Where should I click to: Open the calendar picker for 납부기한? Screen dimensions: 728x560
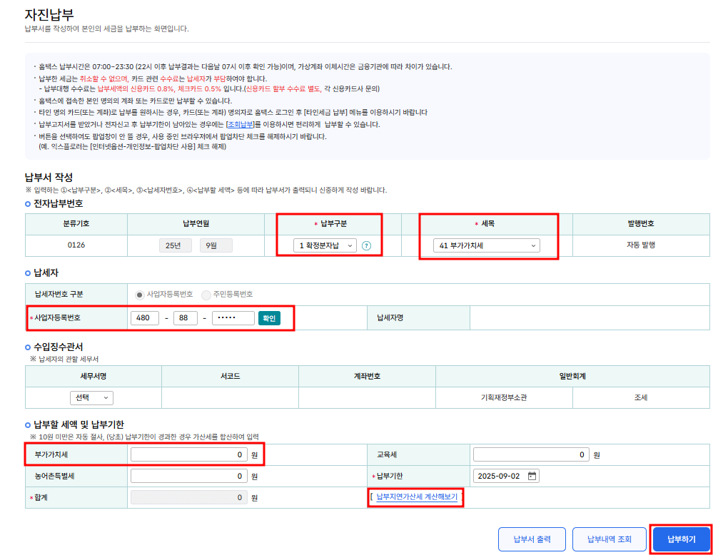pyautogui.click(x=532, y=476)
